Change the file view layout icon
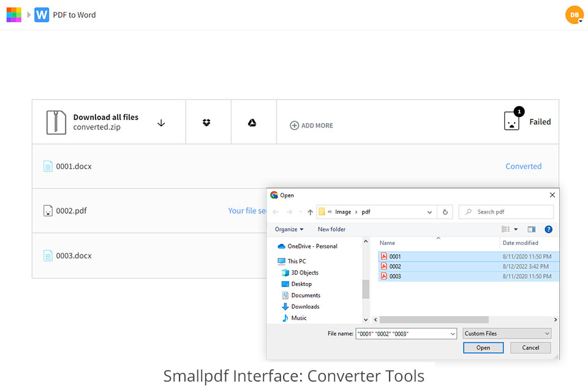This screenshot has height=392, width=588. [505, 229]
